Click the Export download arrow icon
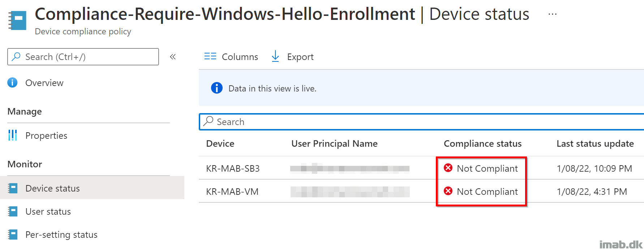Screen dimensions: 644x249 (275, 56)
